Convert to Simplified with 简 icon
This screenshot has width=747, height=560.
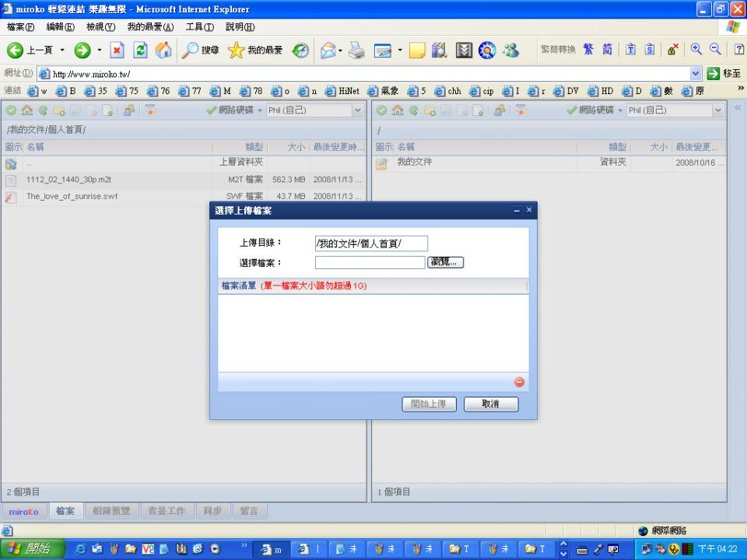tap(607, 49)
